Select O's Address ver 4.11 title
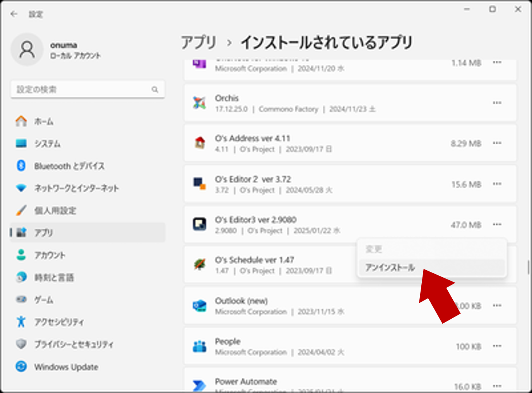The image size is (532, 393). (x=253, y=139)
